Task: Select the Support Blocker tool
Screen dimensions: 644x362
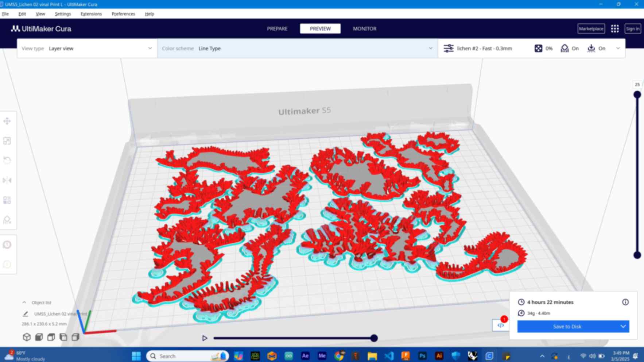Action: 7,220
